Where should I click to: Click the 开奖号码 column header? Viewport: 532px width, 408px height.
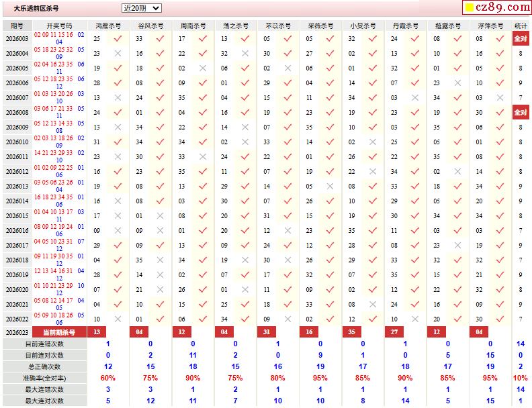tap(59, 25)
